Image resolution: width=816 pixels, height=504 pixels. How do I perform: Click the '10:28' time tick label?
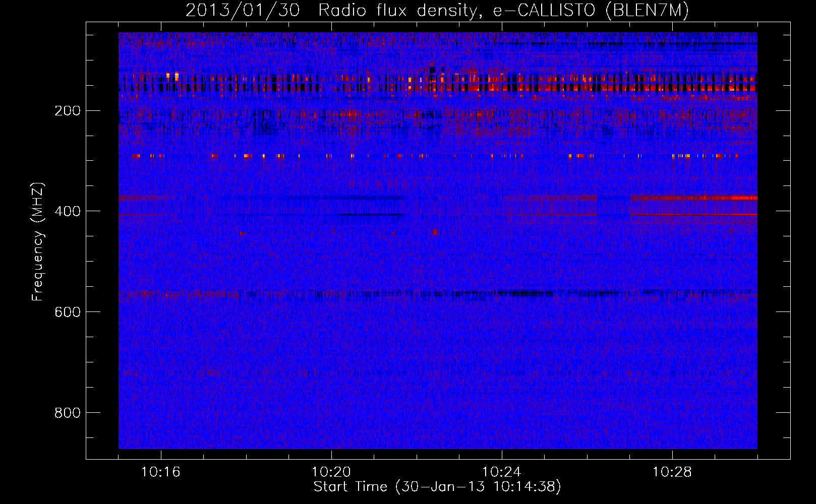(672, 472)
